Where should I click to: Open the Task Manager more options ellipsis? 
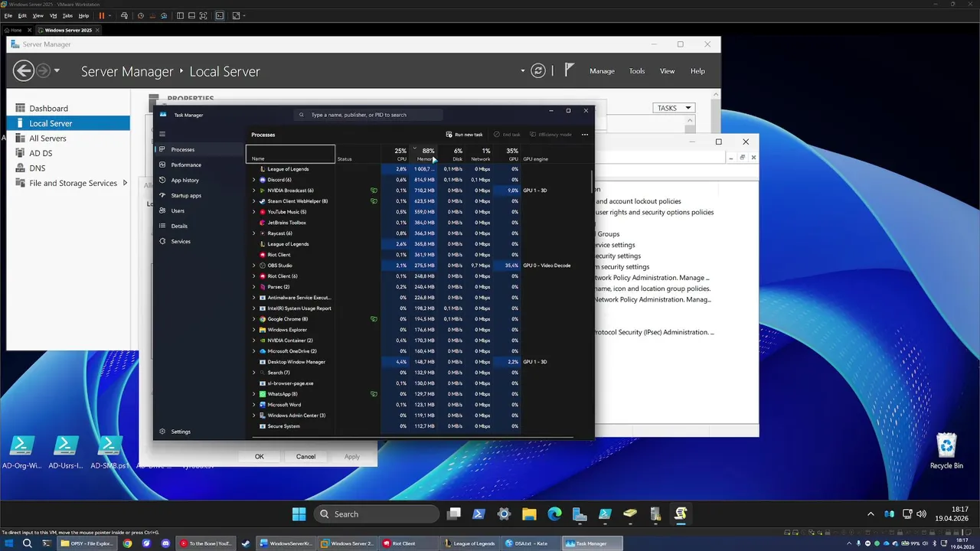pos(585,135)
